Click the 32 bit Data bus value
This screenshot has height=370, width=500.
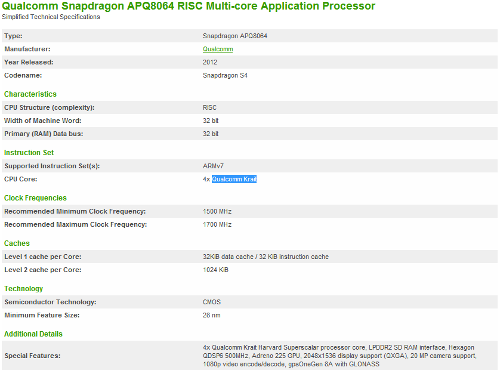[x=210, y=134]
